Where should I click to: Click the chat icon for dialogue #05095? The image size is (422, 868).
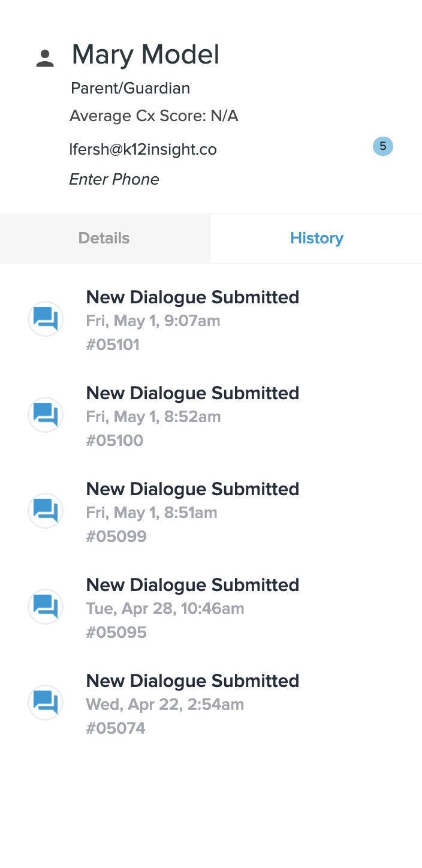coord(46,607)
